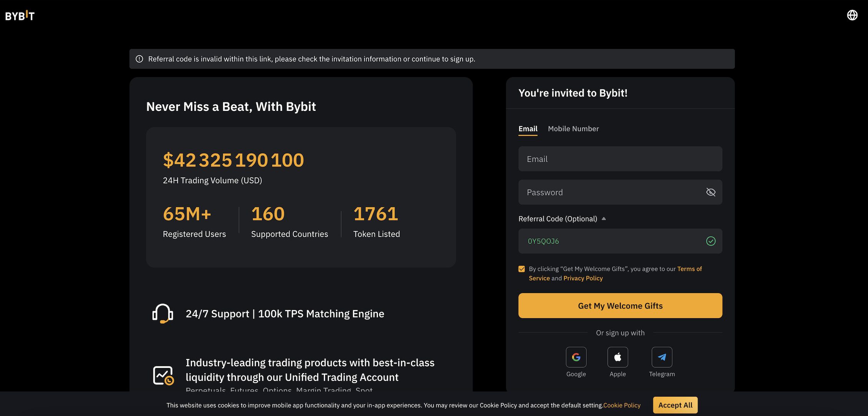Click the green referral code checkmark icon

click(x=711, y=241)
